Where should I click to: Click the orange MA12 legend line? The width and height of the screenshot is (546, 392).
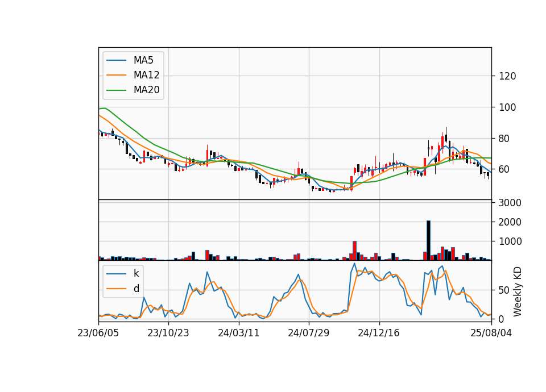tap(116, 75)
